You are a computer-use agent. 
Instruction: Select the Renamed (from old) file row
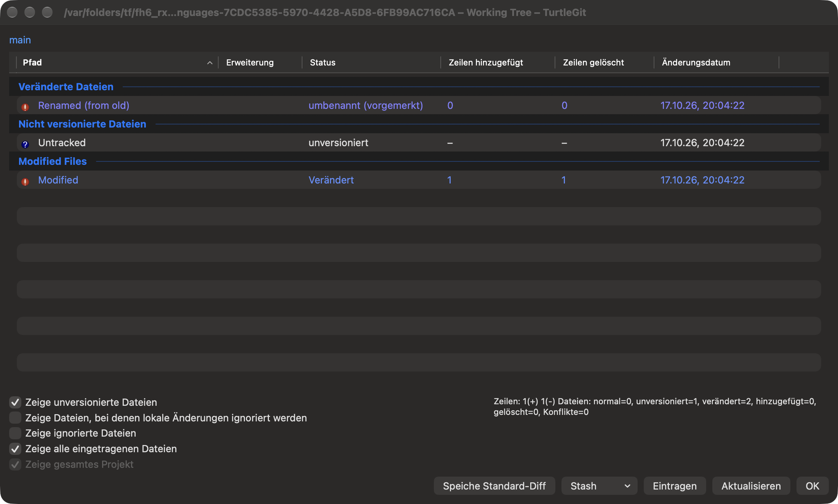419,105
